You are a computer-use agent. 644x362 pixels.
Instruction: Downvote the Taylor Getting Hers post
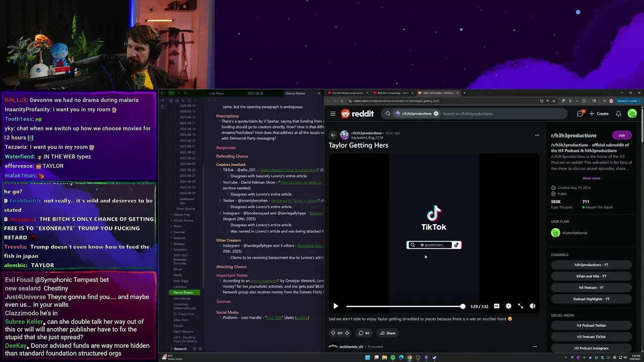347,333
